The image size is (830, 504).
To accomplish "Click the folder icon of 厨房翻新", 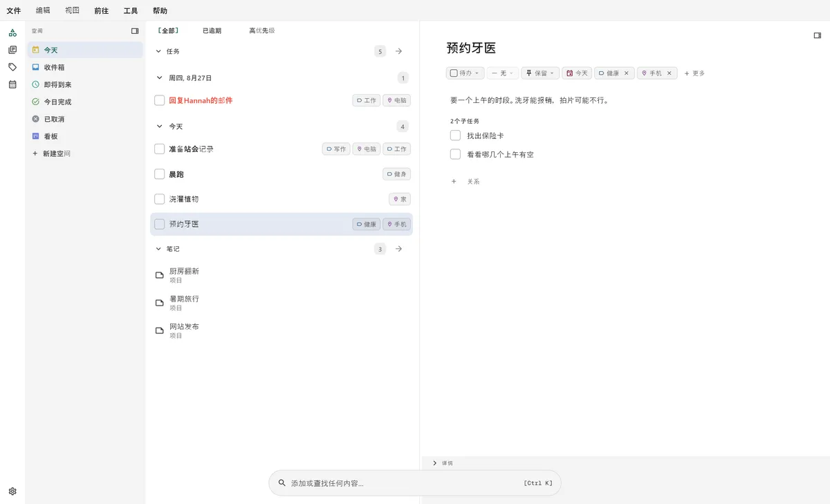I will click(160, 275).
